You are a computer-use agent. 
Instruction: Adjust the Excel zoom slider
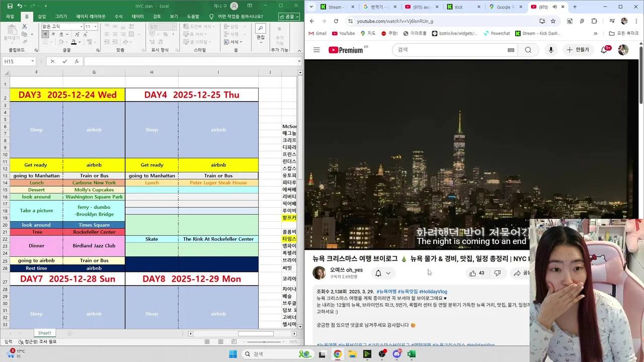(265, 342)
